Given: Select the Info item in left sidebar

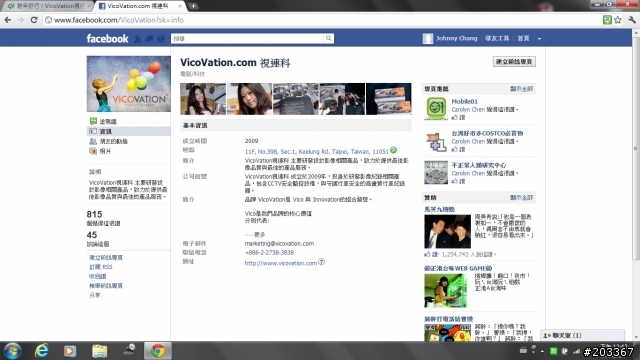Looking at the screenshot, I should coord(129,131).
